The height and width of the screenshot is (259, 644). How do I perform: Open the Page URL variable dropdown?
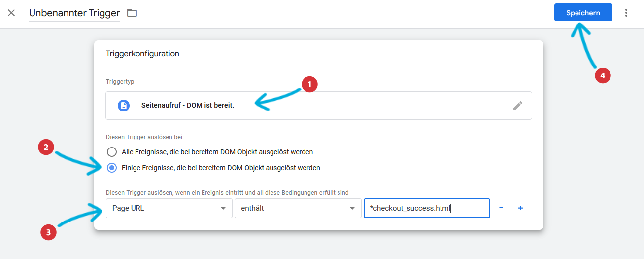click(169, 208)
